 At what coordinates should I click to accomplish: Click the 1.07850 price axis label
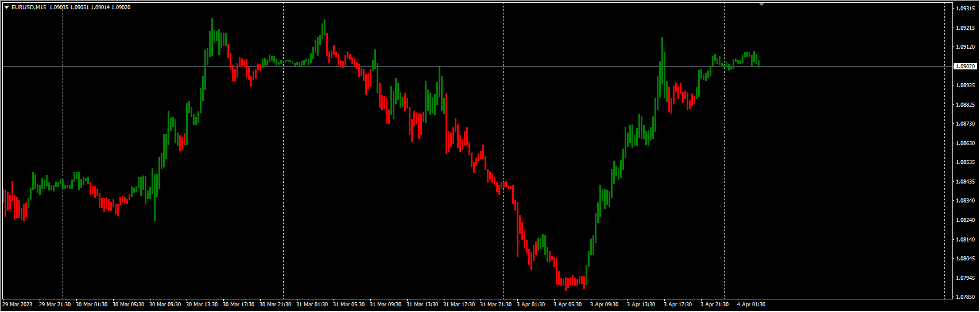tap(964, 297)
